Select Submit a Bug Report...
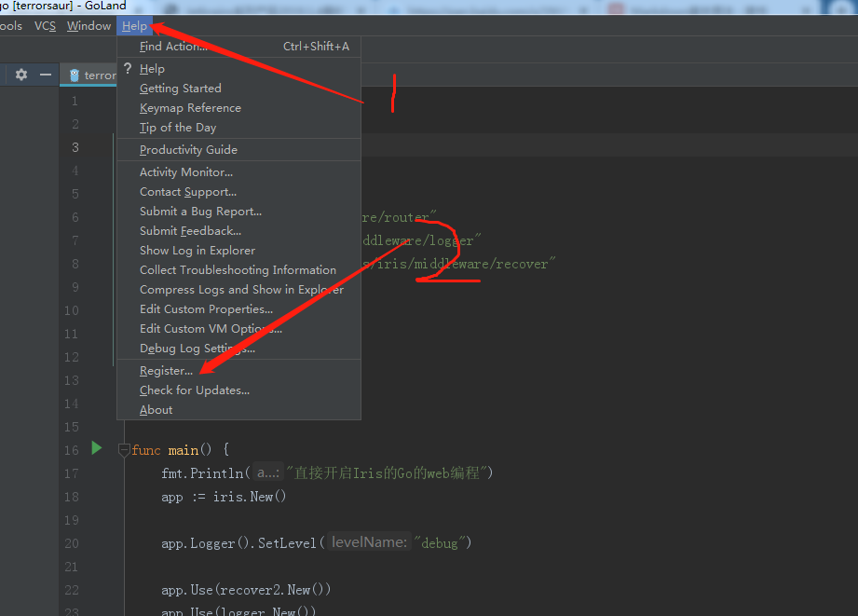Screen dimensions: 858x616 pos(238,212)
